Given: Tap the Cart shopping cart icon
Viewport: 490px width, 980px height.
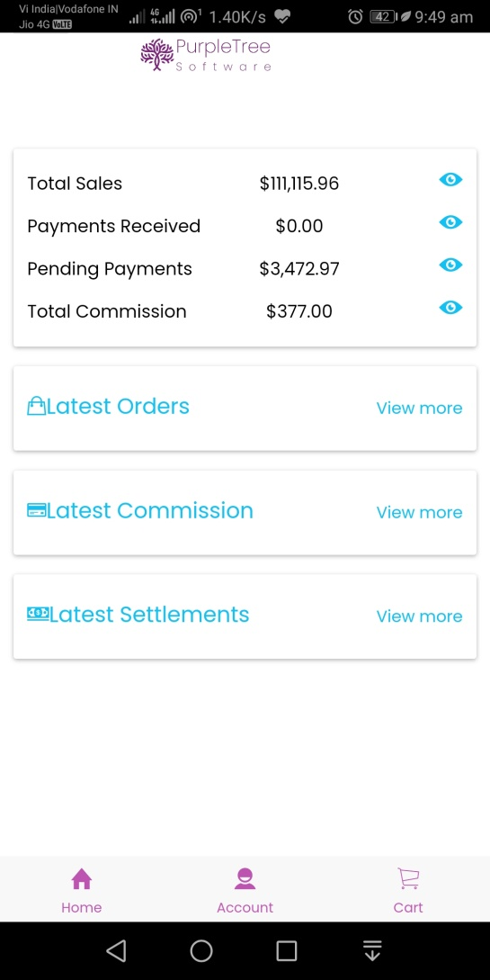Looking at the screenshot, I should pos(408,878).
